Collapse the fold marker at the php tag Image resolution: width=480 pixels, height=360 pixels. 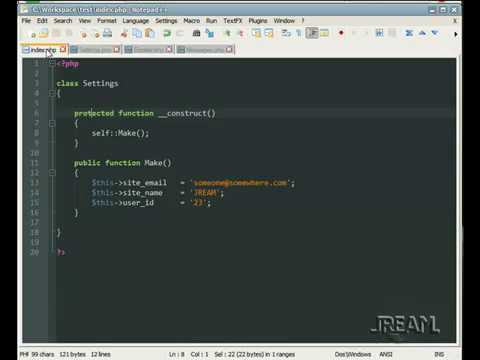[x=52, y=64]
